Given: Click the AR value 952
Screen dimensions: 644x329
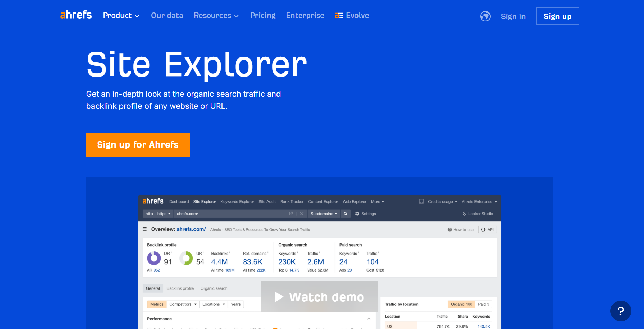Looking at the screenshot, I should coord(157,270).
